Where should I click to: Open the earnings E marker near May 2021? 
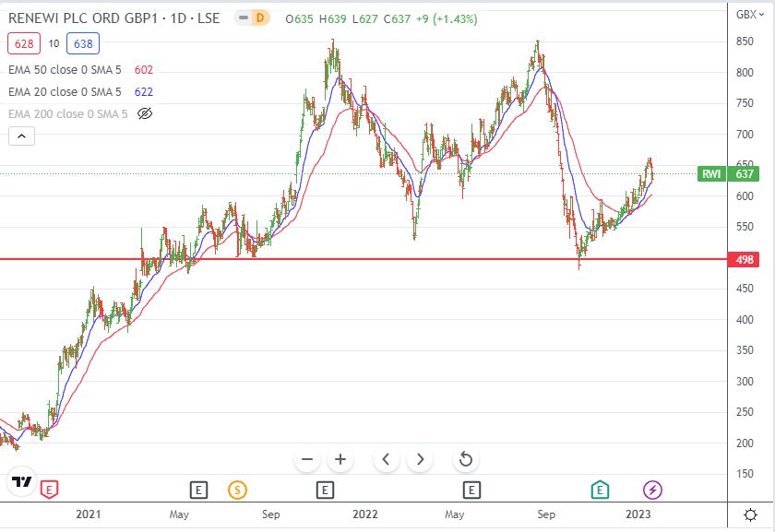(x=198, y=490)
